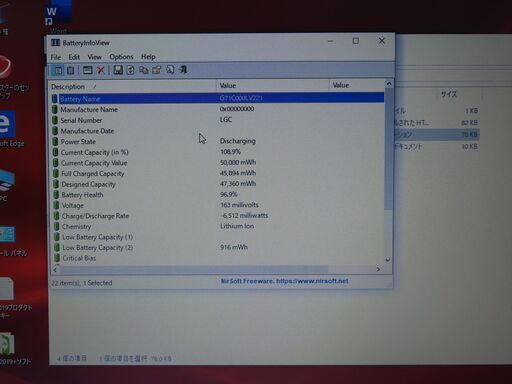Screen dimensions: 512x384
Task: Select the 82 KB file row in Explorer
Action: [x=436, y=123]
